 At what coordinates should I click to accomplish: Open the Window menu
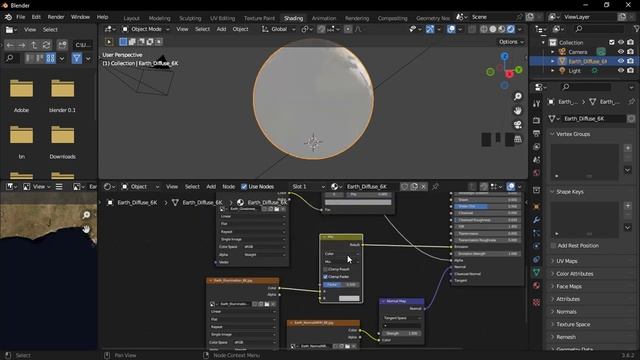coord(80,17)
